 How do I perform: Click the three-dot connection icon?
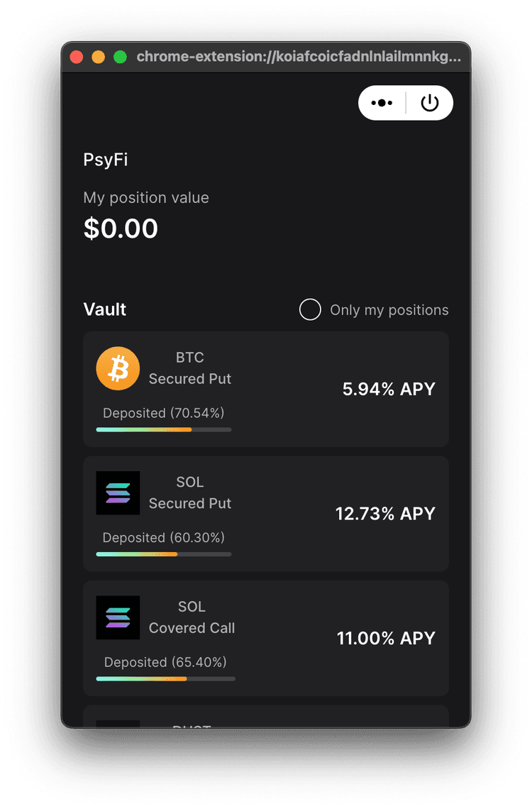[x=382, y=103]
